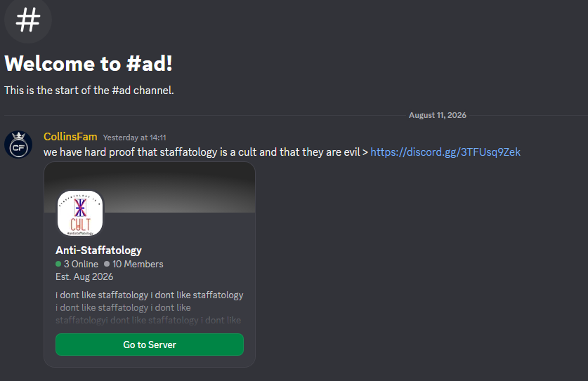Click the Go to Server button
This screenshot has width=588, height=381.
tap(150, 345)
